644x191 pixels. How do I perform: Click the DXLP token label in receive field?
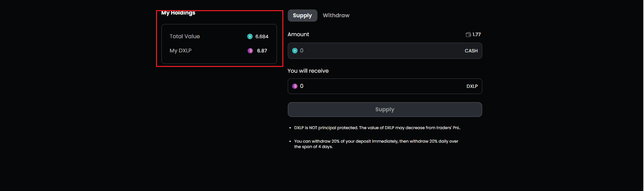point(472,86)
